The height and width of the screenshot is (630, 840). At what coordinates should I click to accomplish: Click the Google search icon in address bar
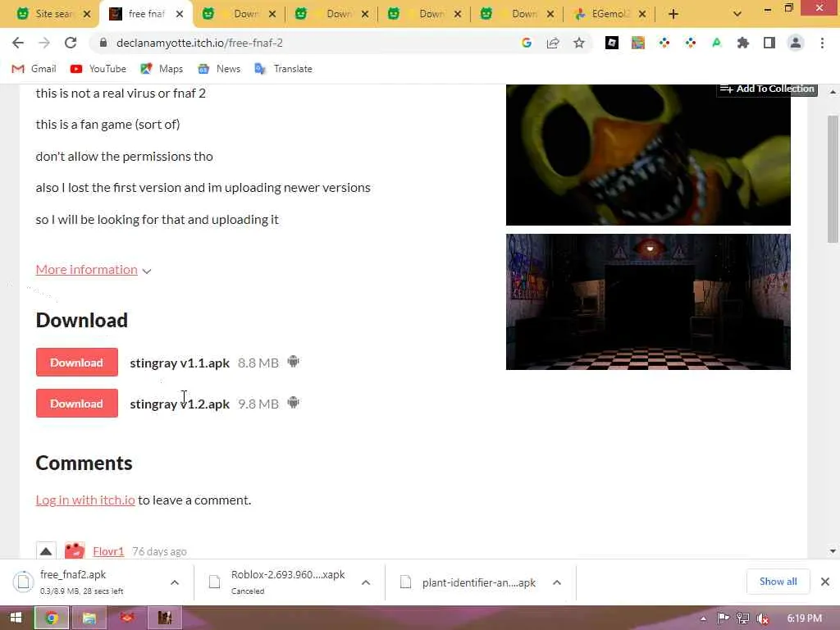click(527, 43)
